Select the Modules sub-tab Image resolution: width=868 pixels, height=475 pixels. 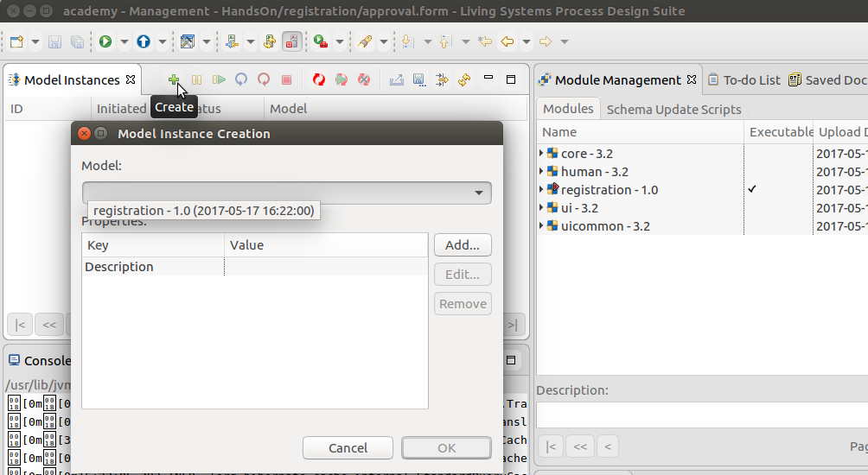[568, 109]
